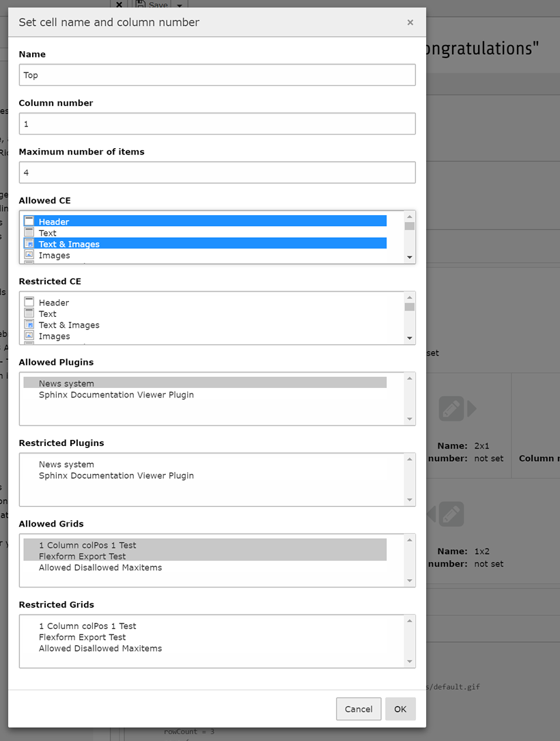Click the Text icon in Restricted CE
This screenshot has height=741, width=560.
(29, 313)
